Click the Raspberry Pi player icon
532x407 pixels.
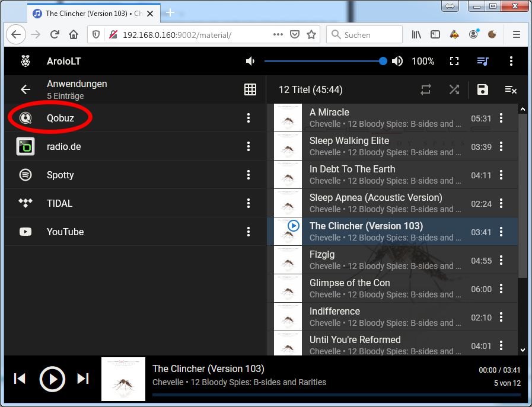[26, 62]
